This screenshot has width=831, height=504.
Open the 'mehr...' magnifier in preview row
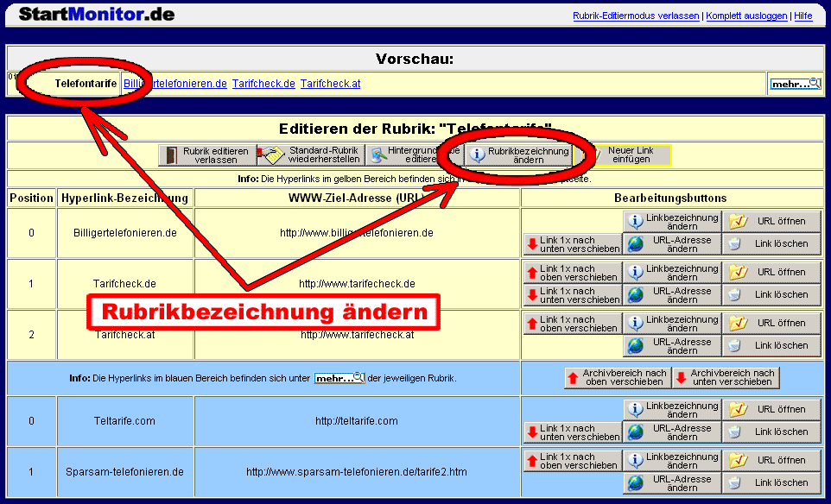[796, 84]
